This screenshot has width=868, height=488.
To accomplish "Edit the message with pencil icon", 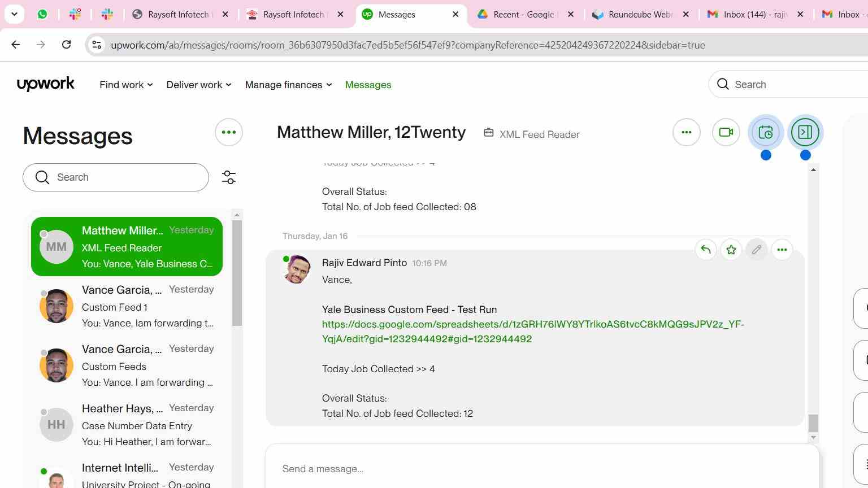I will coord(757,250).
